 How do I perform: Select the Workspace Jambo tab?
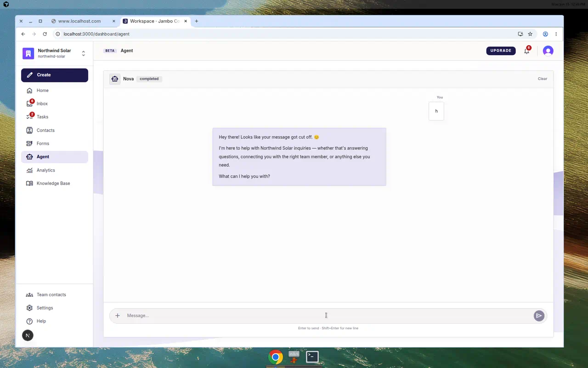click(154, 21)
